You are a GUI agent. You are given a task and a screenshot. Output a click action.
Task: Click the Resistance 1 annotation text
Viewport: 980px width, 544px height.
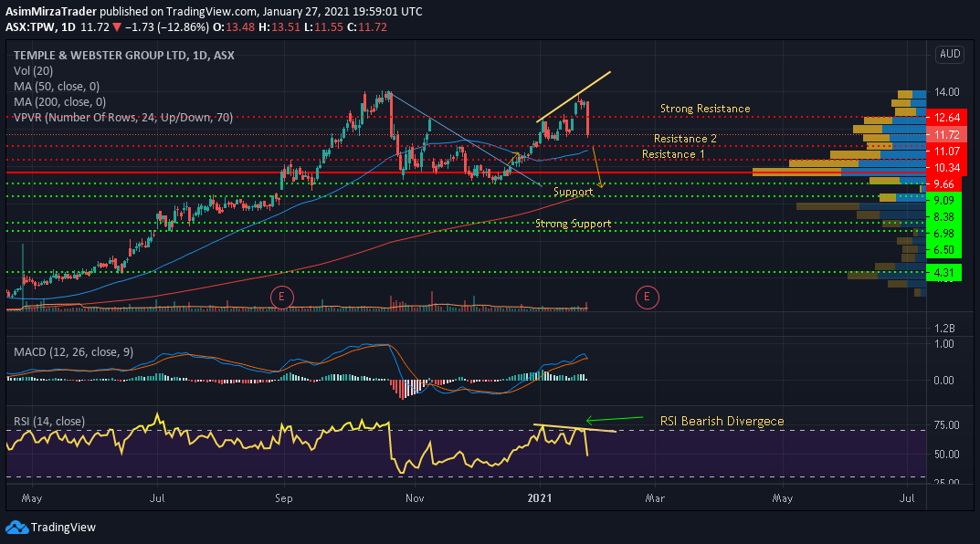(x=673, y=154)
